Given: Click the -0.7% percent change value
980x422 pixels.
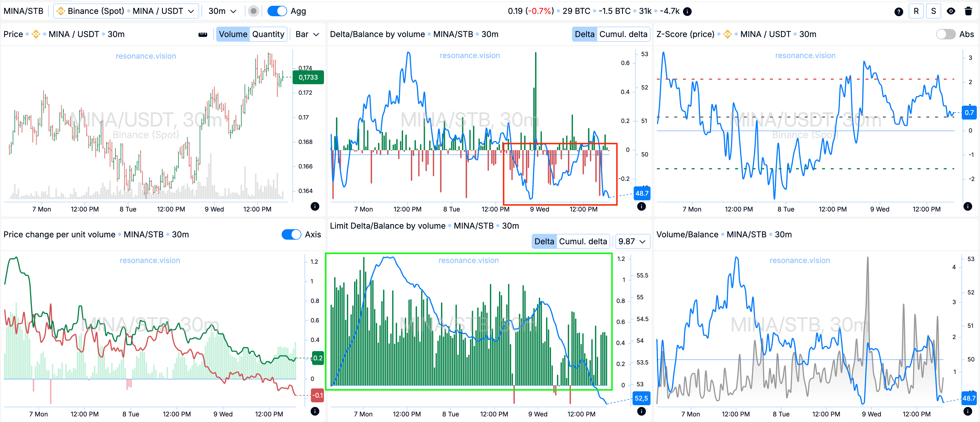Looking at the screenshot, I should pos(540,11).
